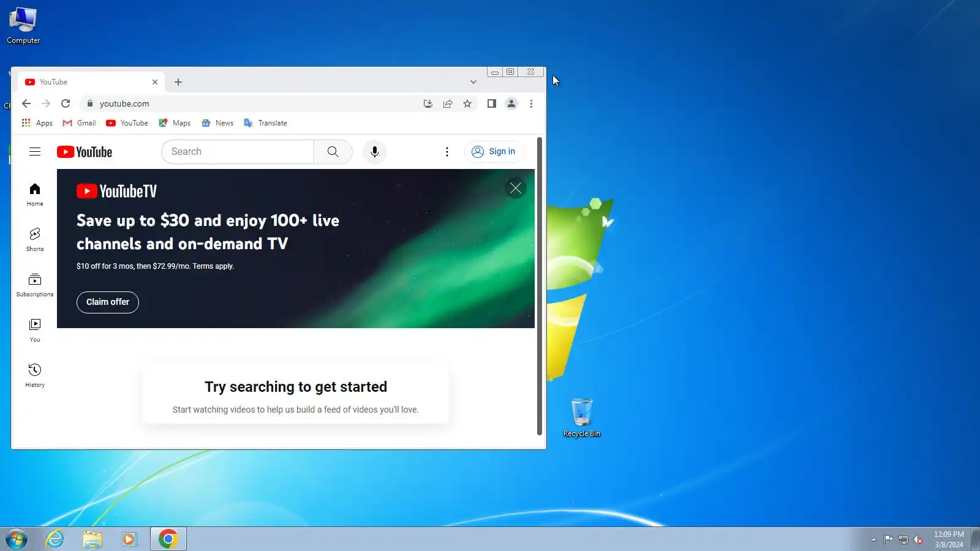
Task: Toggle the Chrome side panel
Action: tap(492, 103)
